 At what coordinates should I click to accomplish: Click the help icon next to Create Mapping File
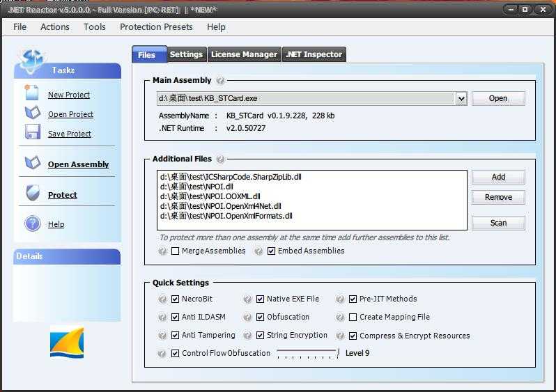[x=340, y=317]
